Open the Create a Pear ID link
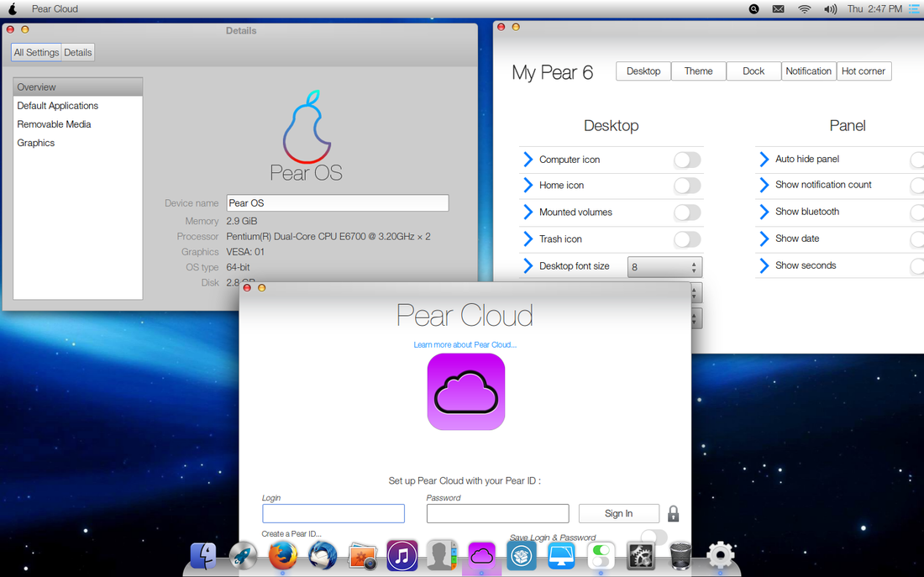The width and height of the screenshot is (924, 577). [x=291, y=534]
